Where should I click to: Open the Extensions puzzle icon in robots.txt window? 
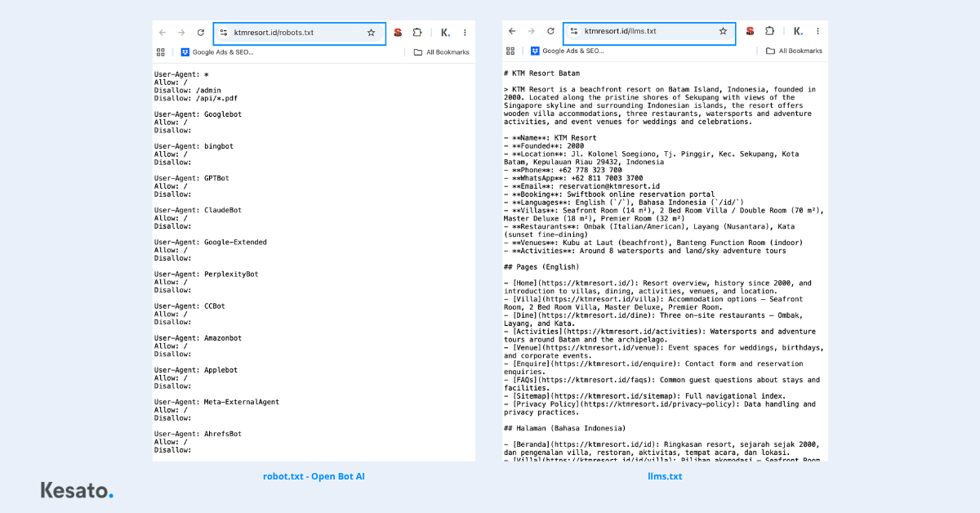coord(417,33)
